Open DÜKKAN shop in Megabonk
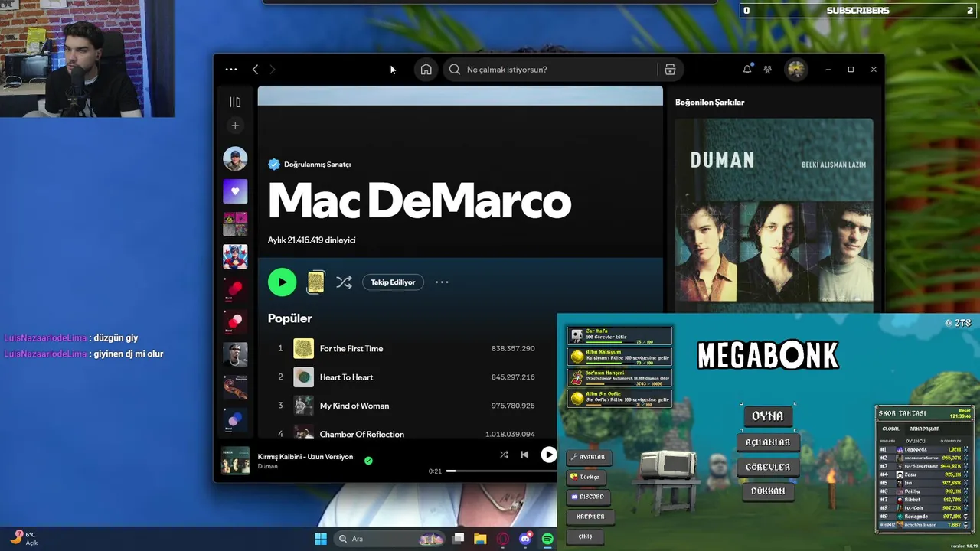The width and height of the screenshot is (980, 551). click(768, 491)
